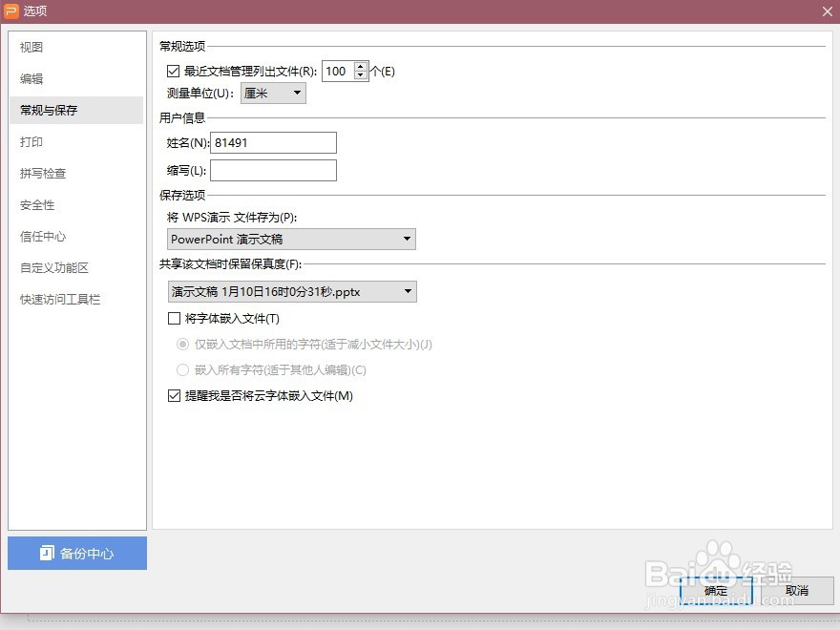Click the recent files count field showing 100
840x630 pixels.
coord(338,72)
